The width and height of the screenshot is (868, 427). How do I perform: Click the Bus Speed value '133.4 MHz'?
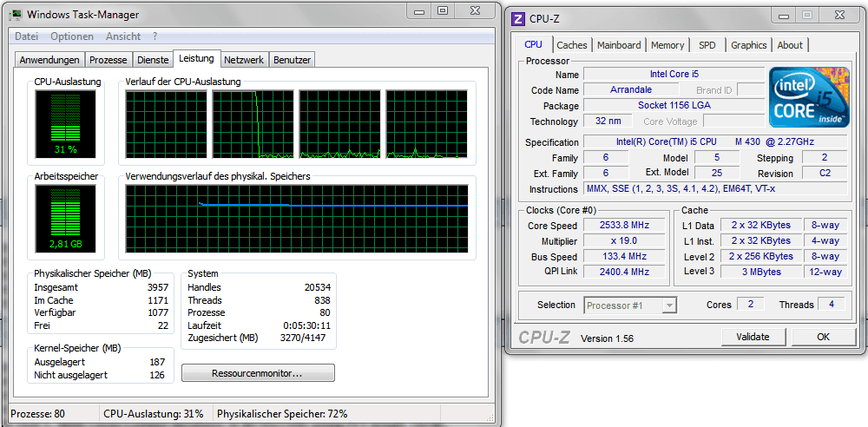tap(624, 256)
